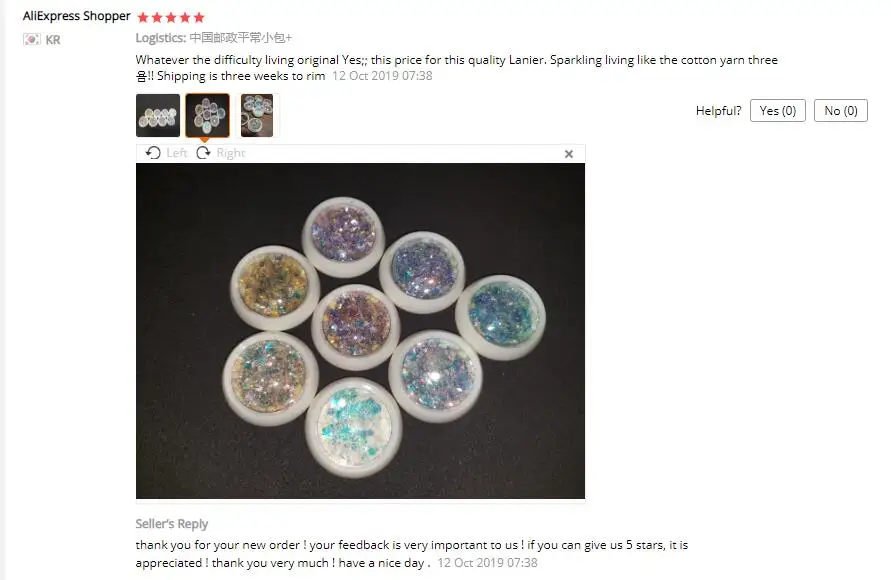This screenshot has width=891, height=580.
Task: Click the KR country code label
Action: tap(53, 40)
